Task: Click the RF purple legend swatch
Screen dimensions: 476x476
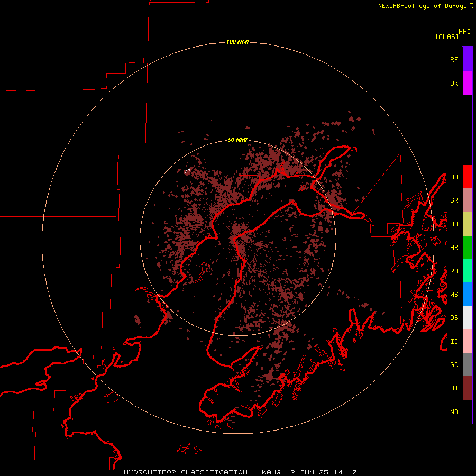Action: (x=467, y=59)
